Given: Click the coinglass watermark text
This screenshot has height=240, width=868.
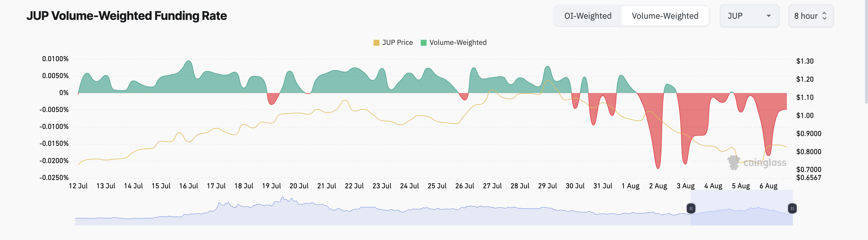Looking at the screenshot, I should (x=765, y=163).
